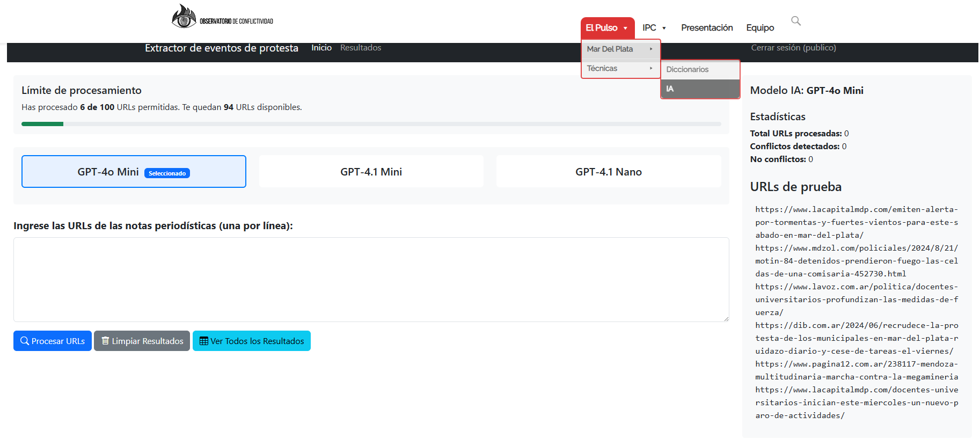Click the magnifier icon in Procesar URLs
980x446 pixels.
click(25, 341)
